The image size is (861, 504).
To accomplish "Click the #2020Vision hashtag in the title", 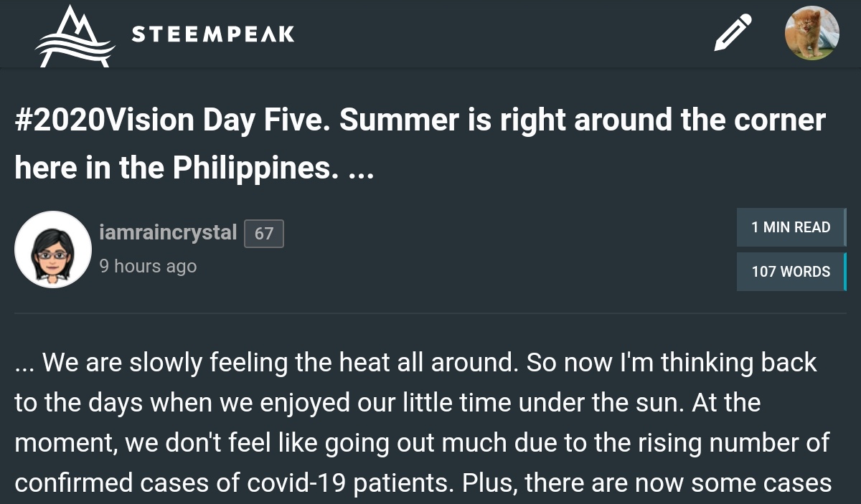I will [x=95, y=120].
